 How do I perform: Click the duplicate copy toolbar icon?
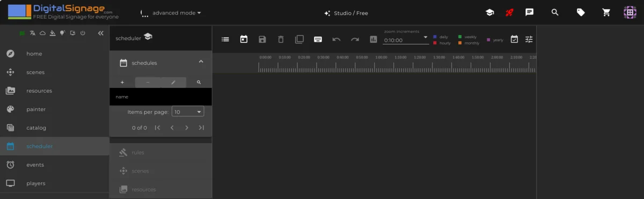[x=299, y=39]
